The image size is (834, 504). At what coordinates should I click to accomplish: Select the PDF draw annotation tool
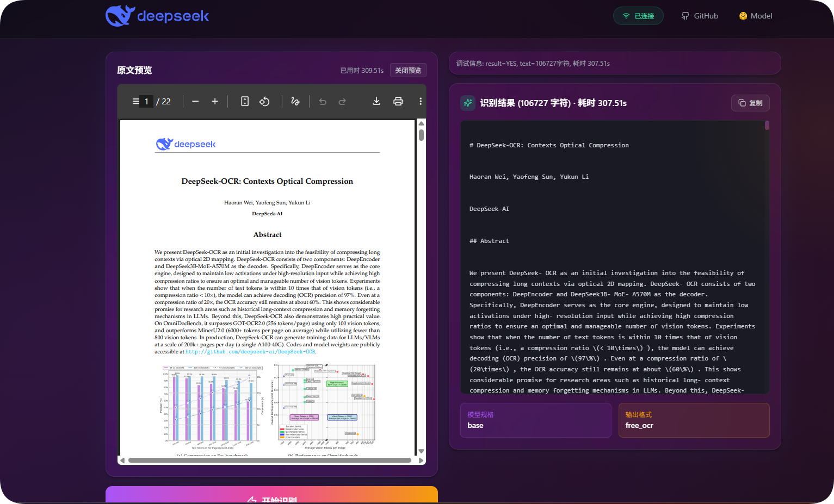(x=295, y=101)
